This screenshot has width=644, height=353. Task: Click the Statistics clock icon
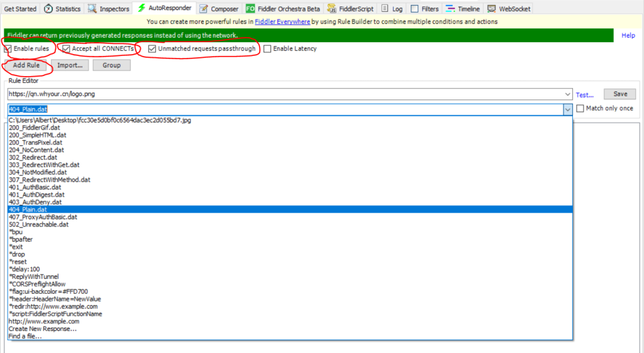tap(48, 9)
